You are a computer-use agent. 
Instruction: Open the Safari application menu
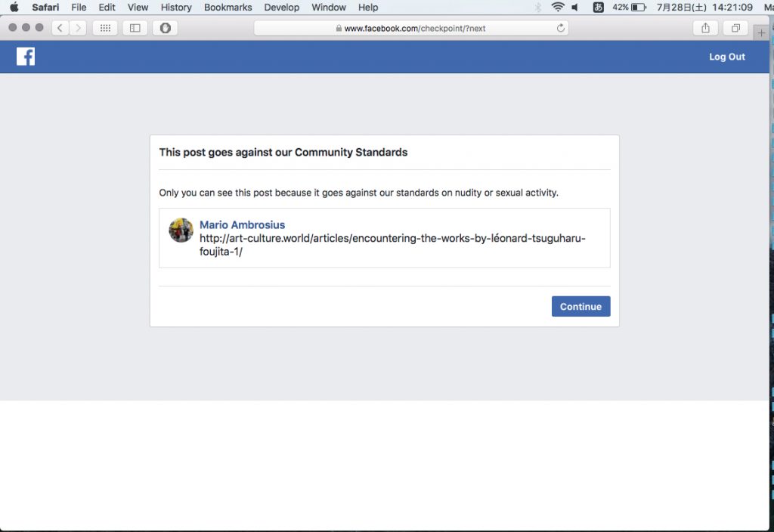tap(45, 7)
